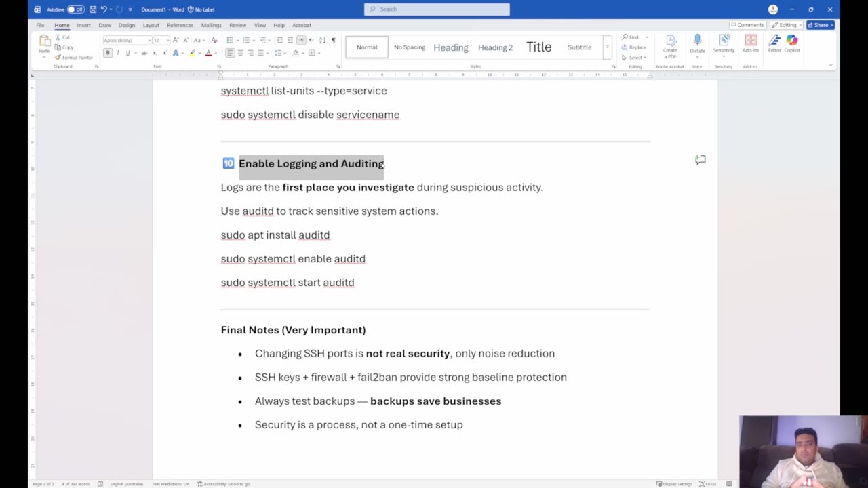Center the text
Screen dimensions: 868x488
click(240, 53)
